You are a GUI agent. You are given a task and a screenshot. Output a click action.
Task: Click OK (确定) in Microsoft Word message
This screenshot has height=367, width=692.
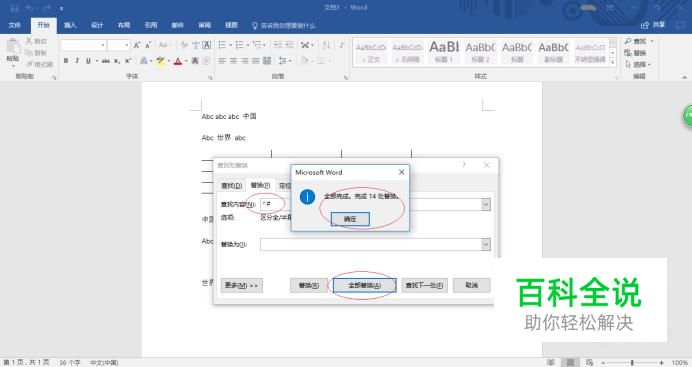(350, 219)
